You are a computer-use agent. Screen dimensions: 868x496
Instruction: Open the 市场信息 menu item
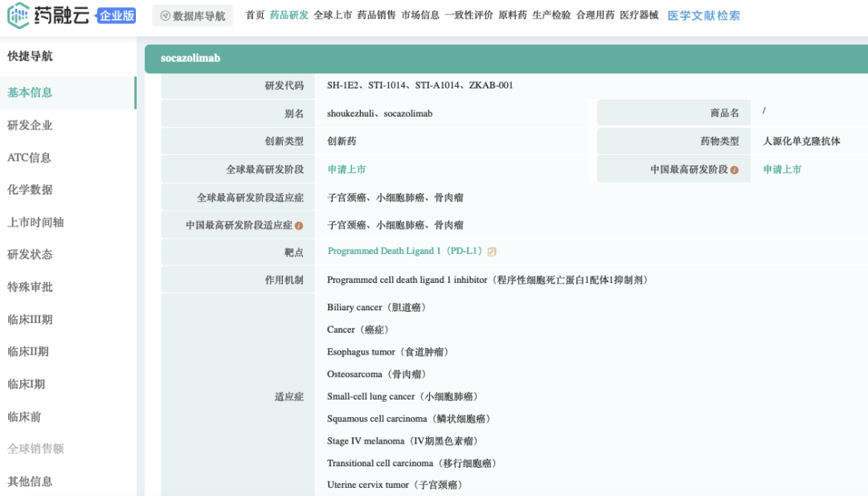[x=420, y=15]
